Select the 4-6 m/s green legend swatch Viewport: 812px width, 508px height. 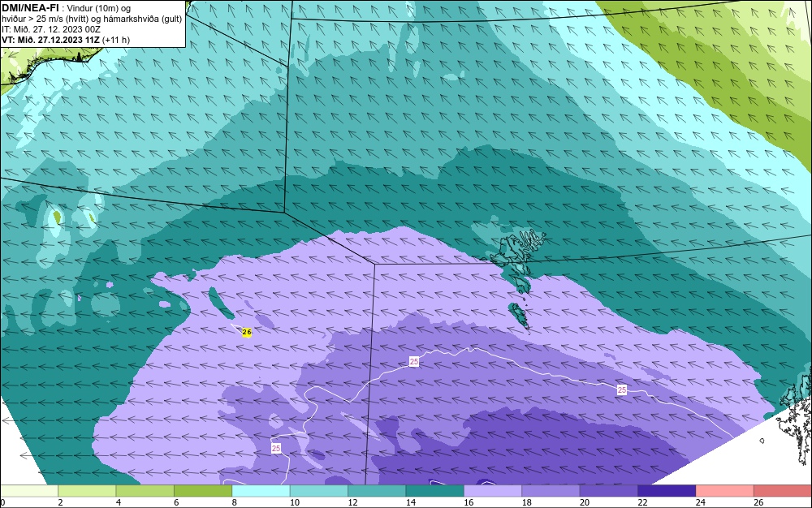(x=145, y=491)
